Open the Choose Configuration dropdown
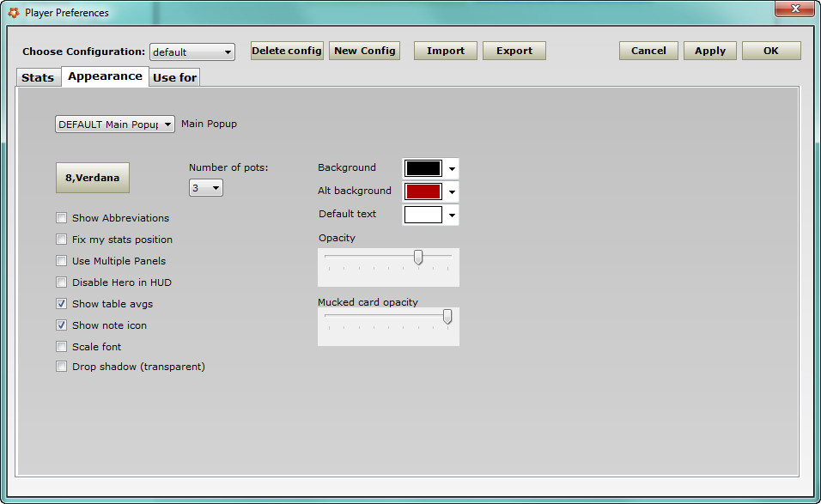 click(x=192, y=52)
